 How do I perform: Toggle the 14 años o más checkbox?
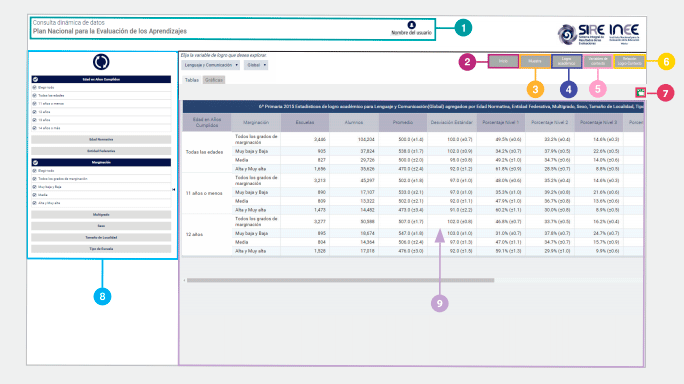pos(34,128)
